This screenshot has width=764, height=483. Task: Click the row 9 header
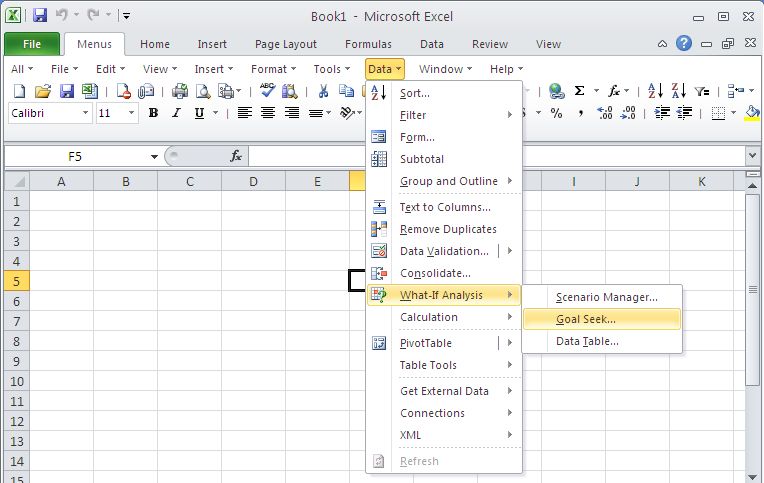point(17,362)
